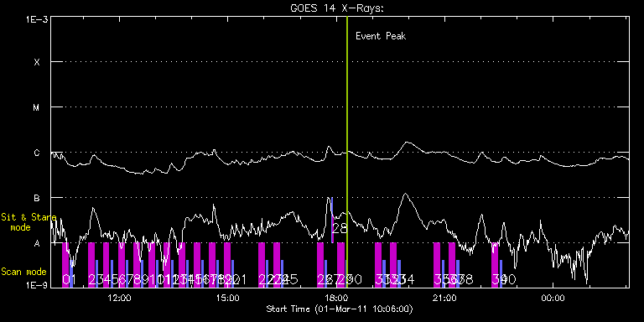Click the 1E-9 lower axis limit
Screen dimensions: 644x322
(37, 285)
